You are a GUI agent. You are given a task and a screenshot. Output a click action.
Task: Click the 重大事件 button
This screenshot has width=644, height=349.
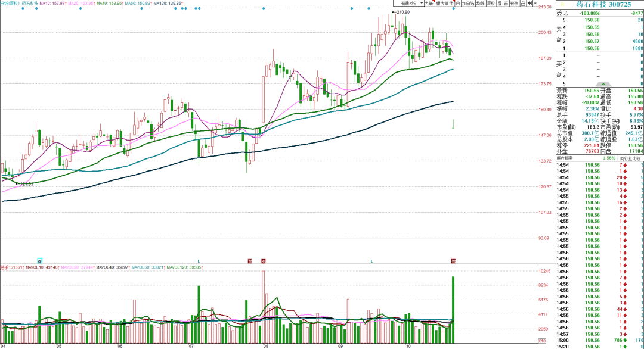click(445, 4)
